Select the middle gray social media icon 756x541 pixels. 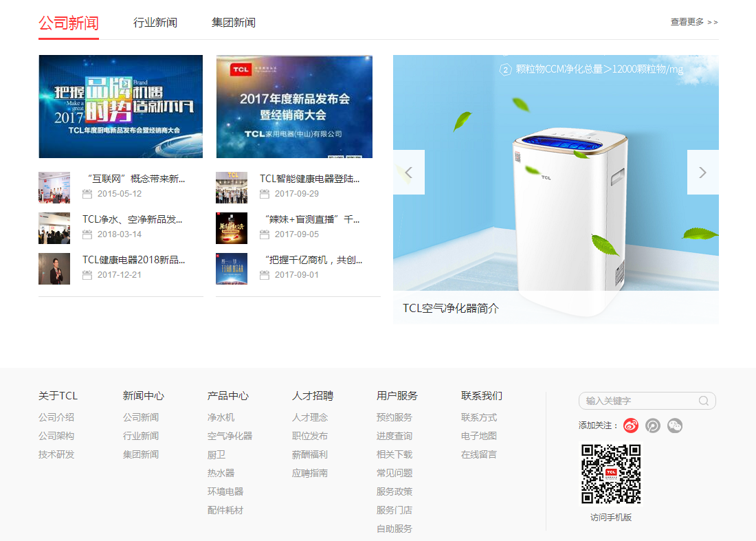click(652, 426)
